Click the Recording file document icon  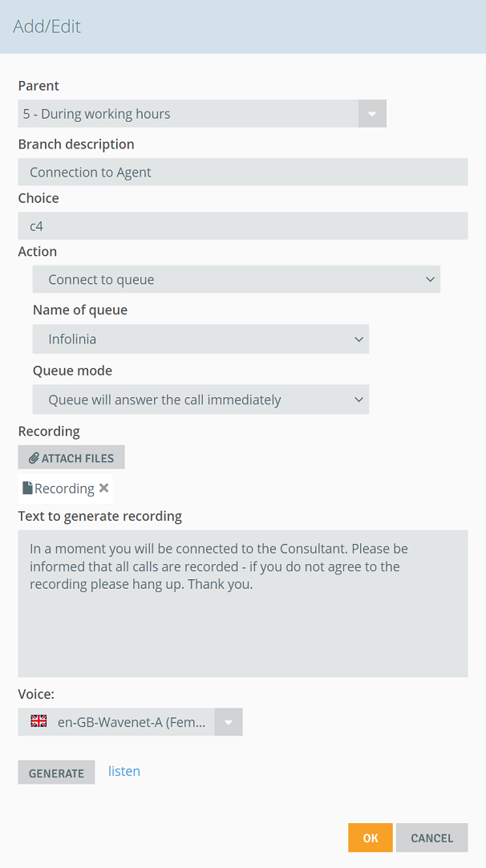click(x=27, y=489)
